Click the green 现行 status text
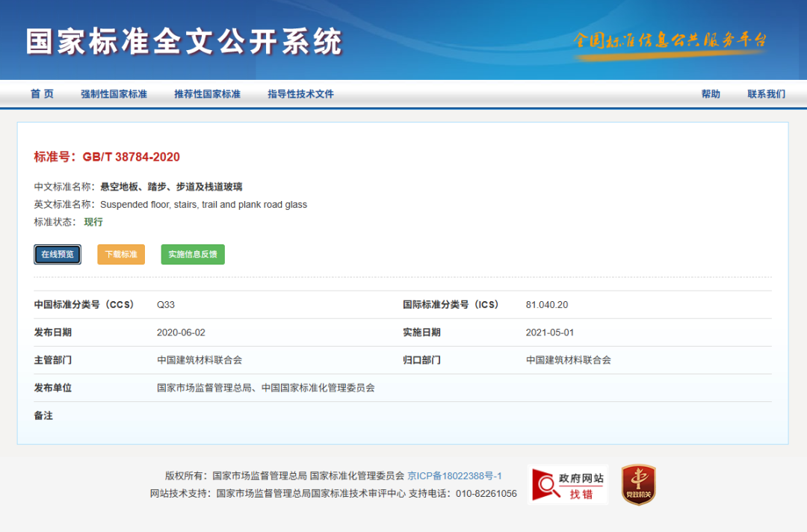This screenshot has height=532, width=807. coord(93,222)
